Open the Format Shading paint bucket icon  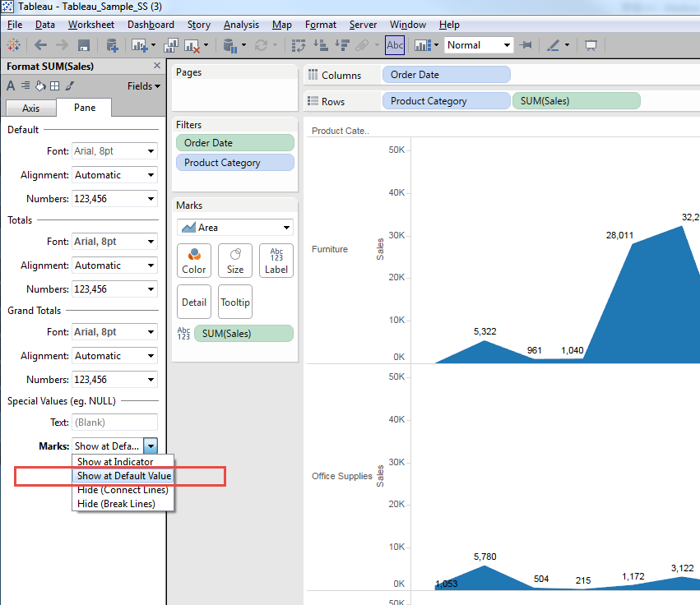click(40, 85)
